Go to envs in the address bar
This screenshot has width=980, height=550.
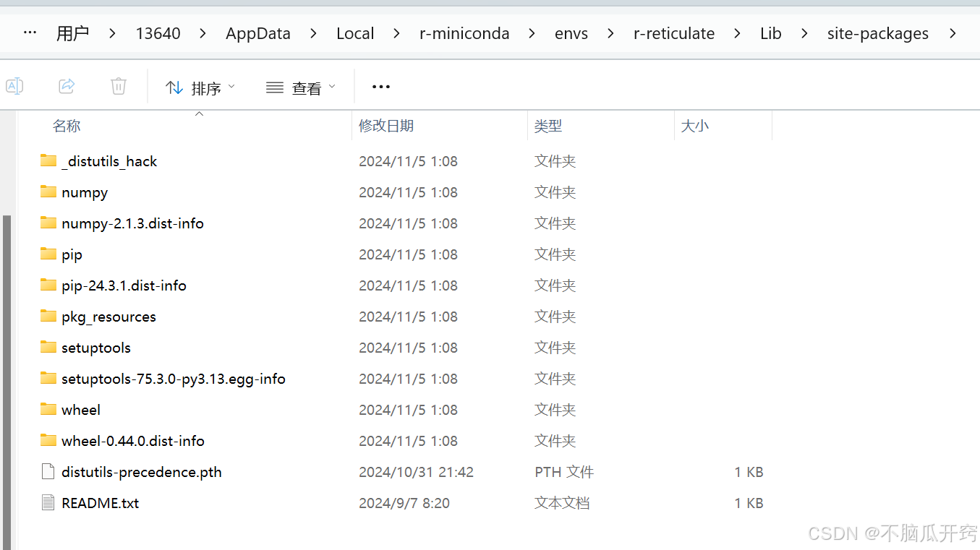pyautogui.click(x=571, y=33)
